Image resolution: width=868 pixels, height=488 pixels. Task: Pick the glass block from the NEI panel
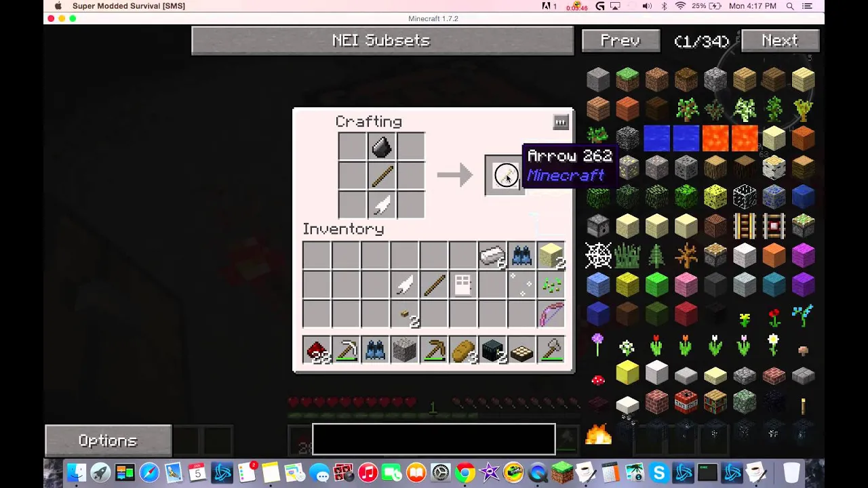(x=745, y=197)
